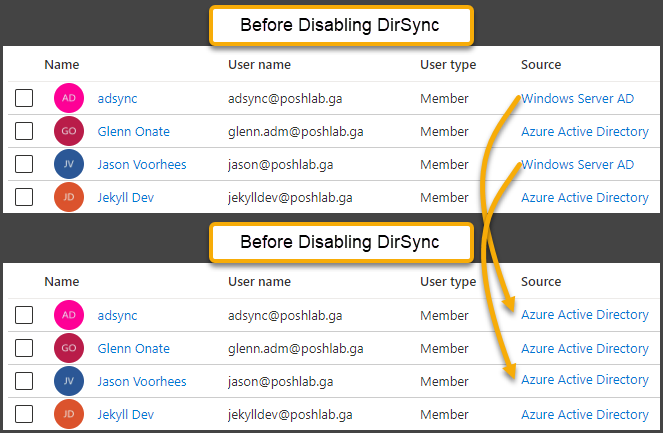Sort by the Source column header in lower table
This screenshot has height=433, width=663.
[x=541, y=282]
